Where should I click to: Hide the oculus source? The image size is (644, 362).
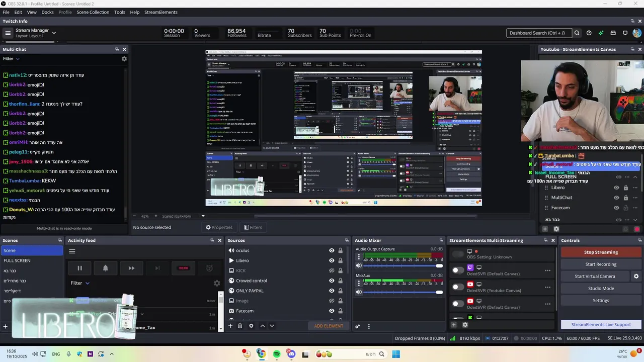(x=332, y=250)
